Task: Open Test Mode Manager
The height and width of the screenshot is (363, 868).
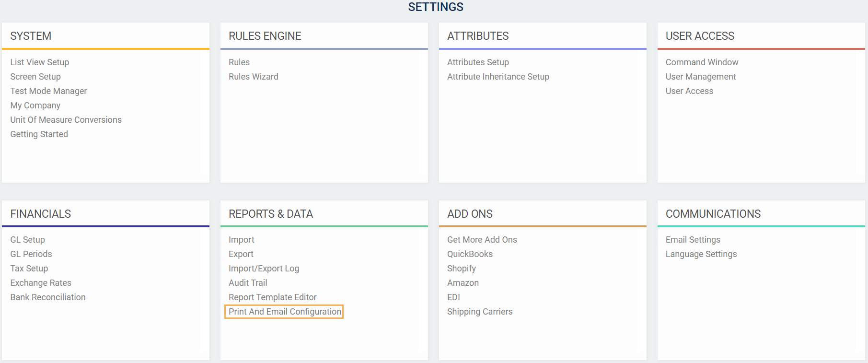Action: tap(48, 91)
